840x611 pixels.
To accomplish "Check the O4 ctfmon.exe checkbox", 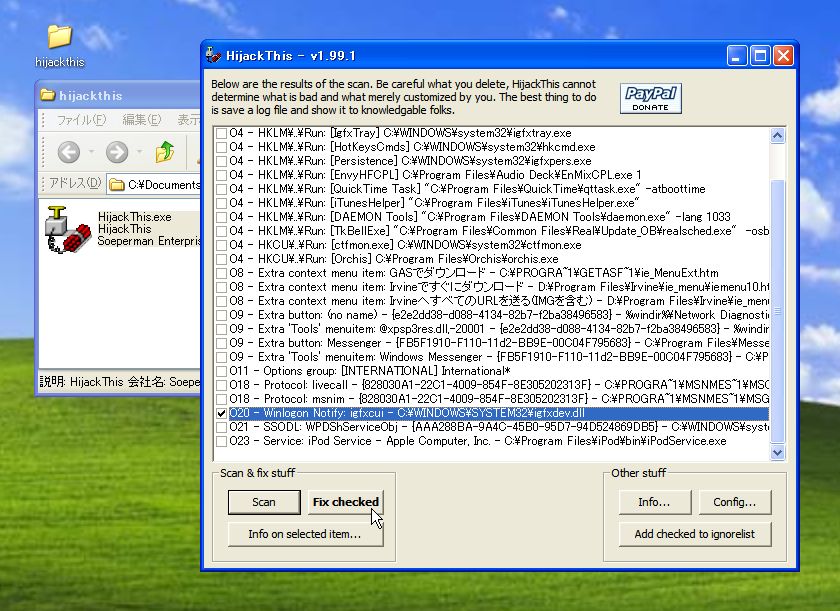I will point(221,245).
